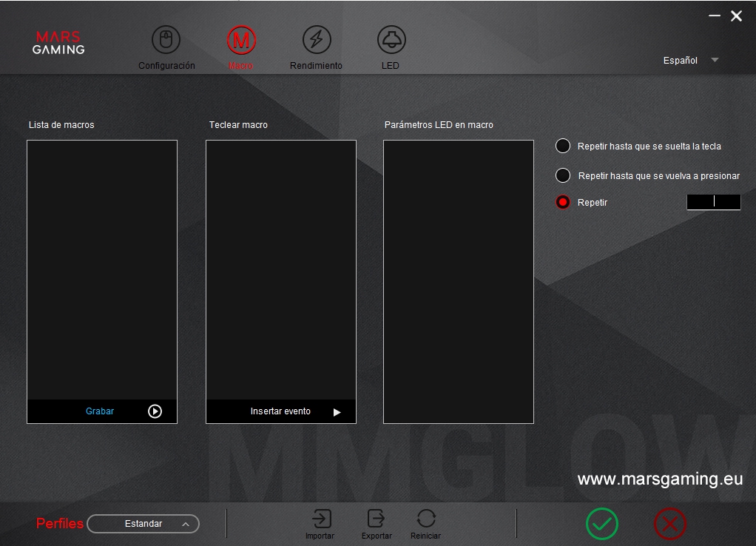This screenshot has height=546, width=756.
Task: Click the Teclear macro heading
Action: (x=238, y=125)
